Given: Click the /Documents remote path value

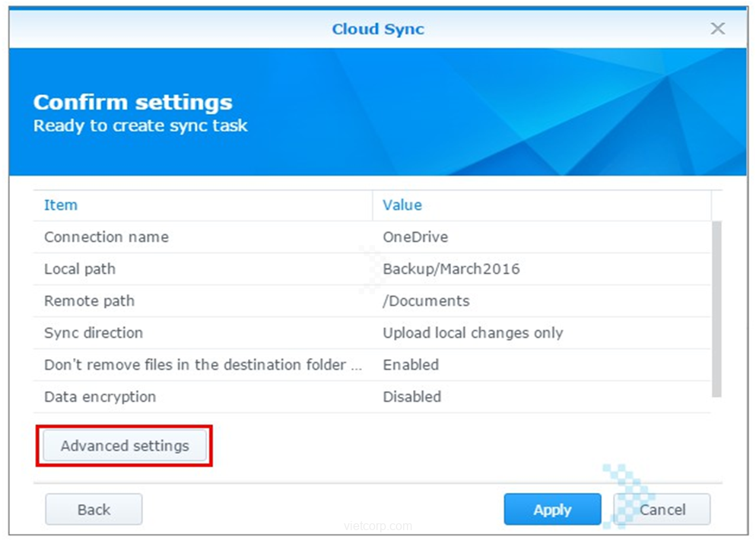Looking at the screenshot, I should point(426,301).
